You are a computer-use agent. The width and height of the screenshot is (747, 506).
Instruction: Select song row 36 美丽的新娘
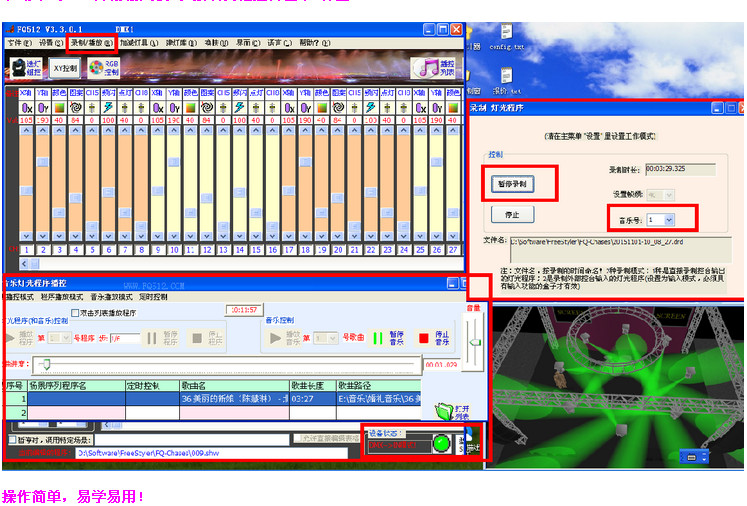(x=234, y=398)
